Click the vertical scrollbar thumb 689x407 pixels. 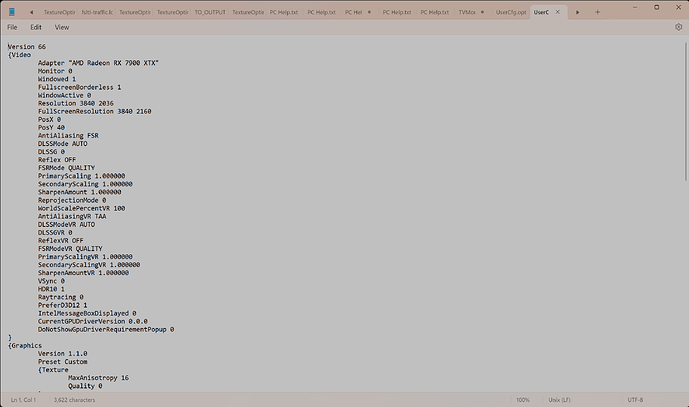pyautogui.click(x=685, y=111)
